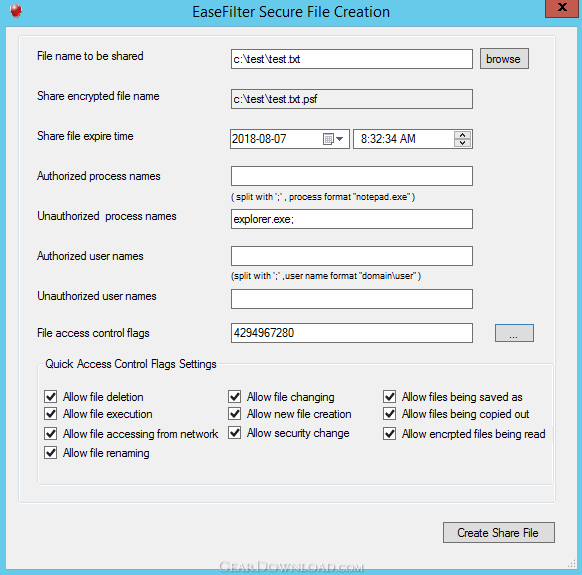Click the "File access control flags" label

[93, 333]
